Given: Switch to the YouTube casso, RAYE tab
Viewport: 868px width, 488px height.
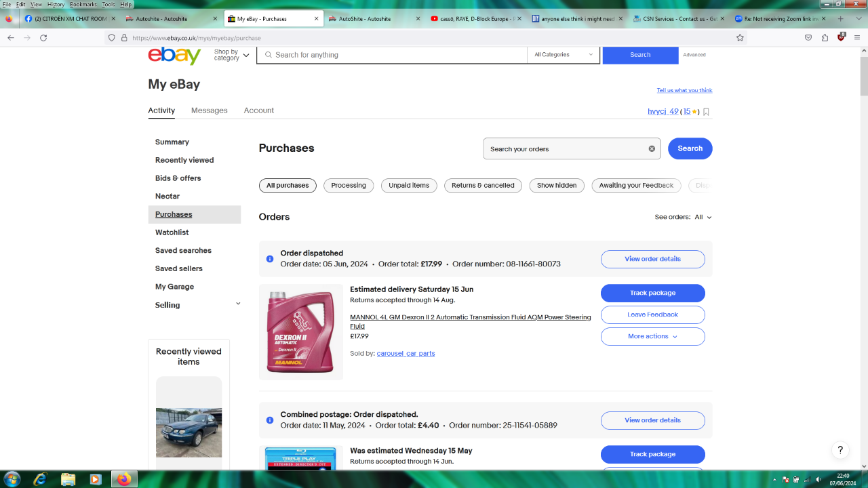Looking at the screenshot, I should point(476,19).
